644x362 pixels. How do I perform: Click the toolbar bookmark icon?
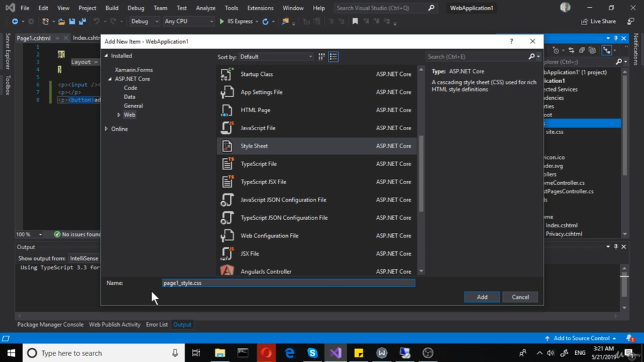(x=355, y=21)
